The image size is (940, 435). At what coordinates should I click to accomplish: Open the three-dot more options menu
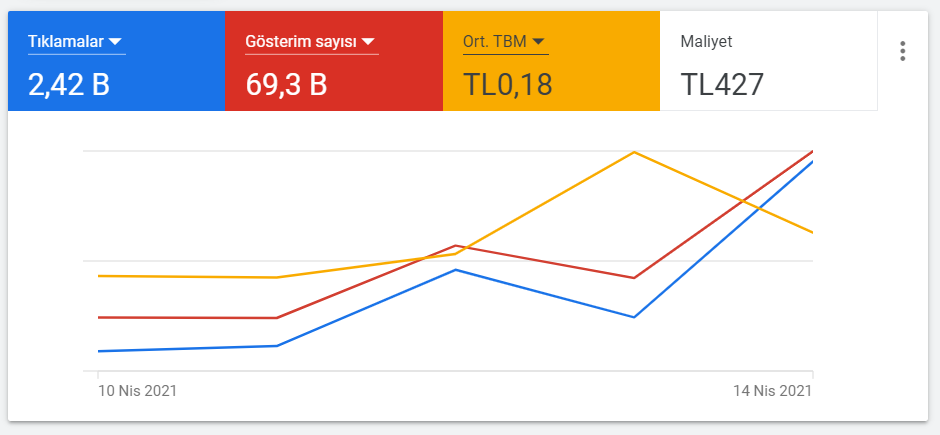click(902, 51)
